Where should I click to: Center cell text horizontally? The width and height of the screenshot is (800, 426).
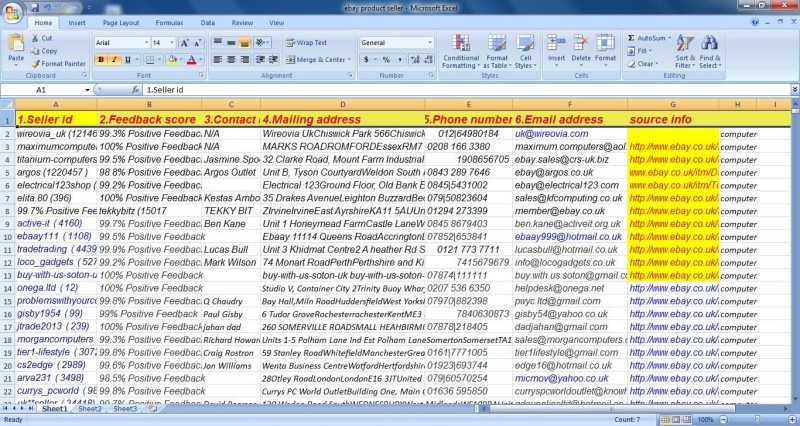(231, 60)
